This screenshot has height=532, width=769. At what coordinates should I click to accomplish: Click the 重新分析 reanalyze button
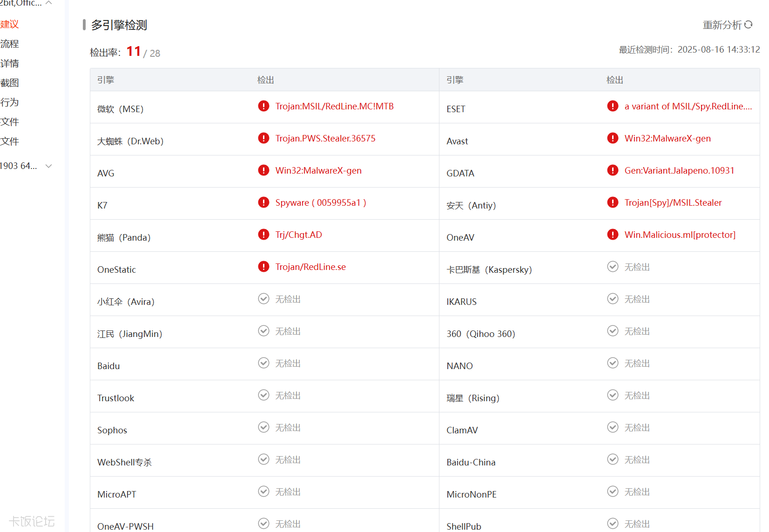(x=722, y=25)
